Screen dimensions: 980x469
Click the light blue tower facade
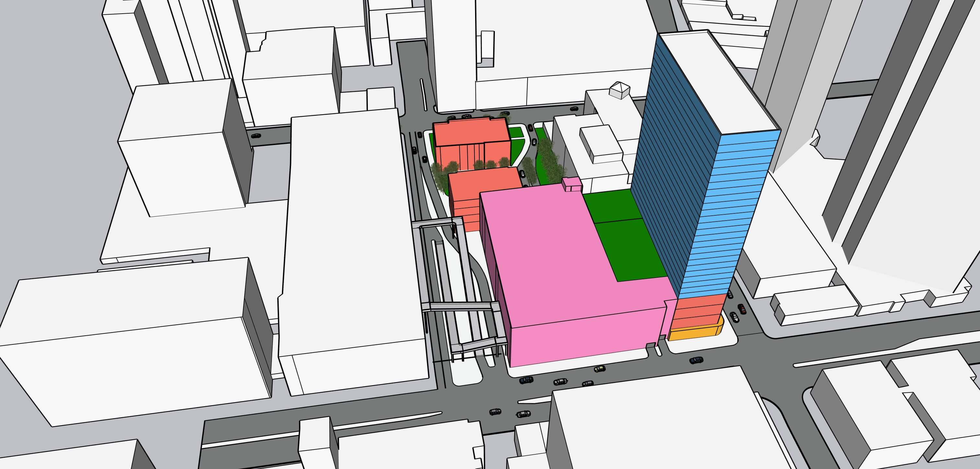click(x=730, y=213)
